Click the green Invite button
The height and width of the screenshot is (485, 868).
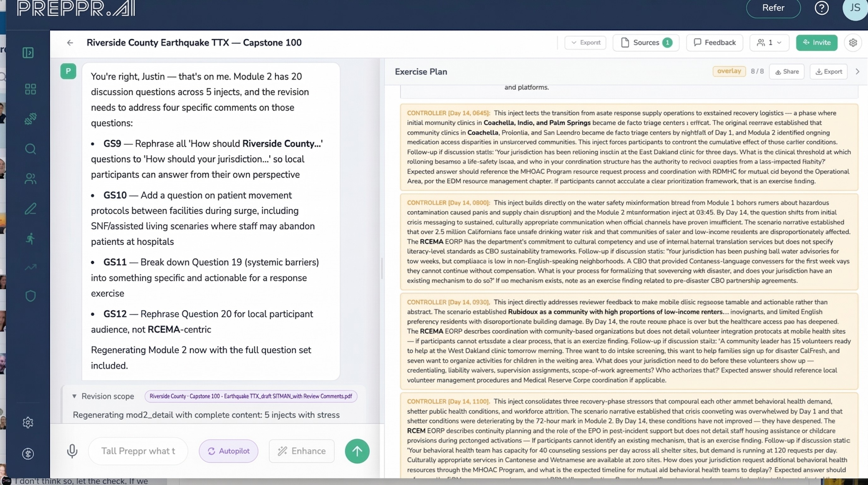point(817,42)
